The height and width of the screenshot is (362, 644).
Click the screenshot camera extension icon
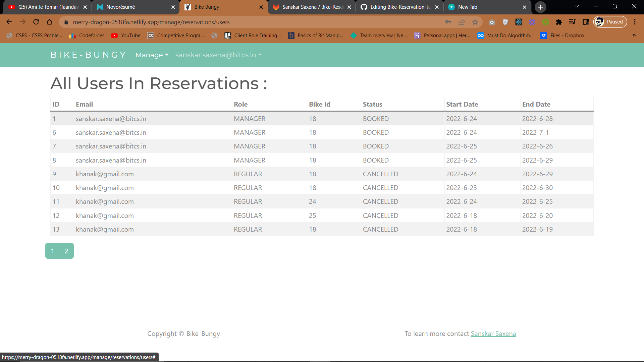pos(492,22)
